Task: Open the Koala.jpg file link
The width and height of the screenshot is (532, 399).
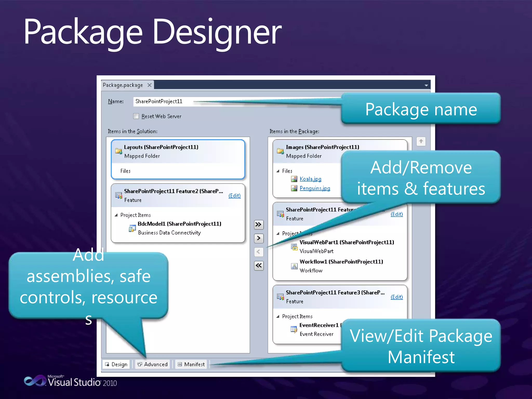Action: 310,179
